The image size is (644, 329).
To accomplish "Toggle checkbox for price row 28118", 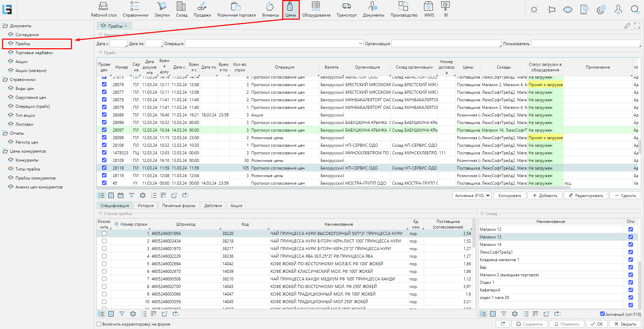I will 104,168.
